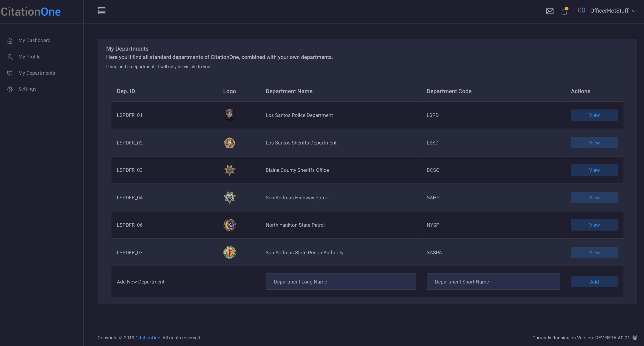
Task: Click the database icon in the footer
Action: [x=635, y=337]
